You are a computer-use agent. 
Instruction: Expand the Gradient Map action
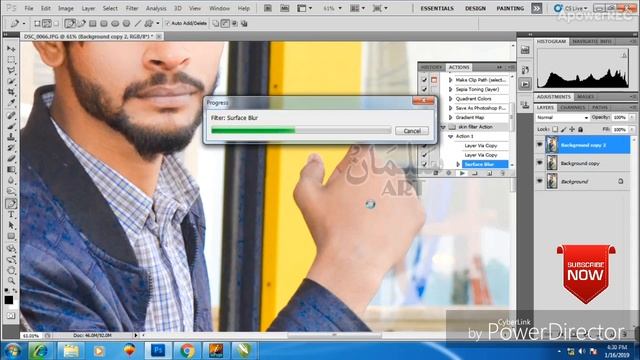click(x=451, y=118)
